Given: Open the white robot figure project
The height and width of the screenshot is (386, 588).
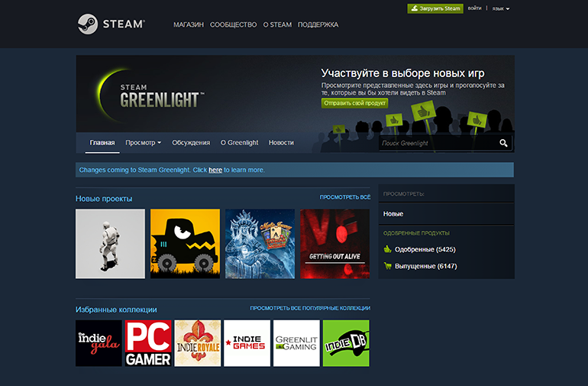Looking at the screenshot, I should [x=110, y=244].
